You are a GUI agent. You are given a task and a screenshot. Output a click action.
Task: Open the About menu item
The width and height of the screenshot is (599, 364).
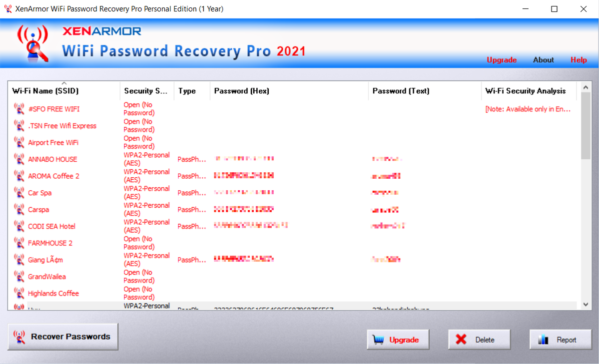[x=543, y=60]
